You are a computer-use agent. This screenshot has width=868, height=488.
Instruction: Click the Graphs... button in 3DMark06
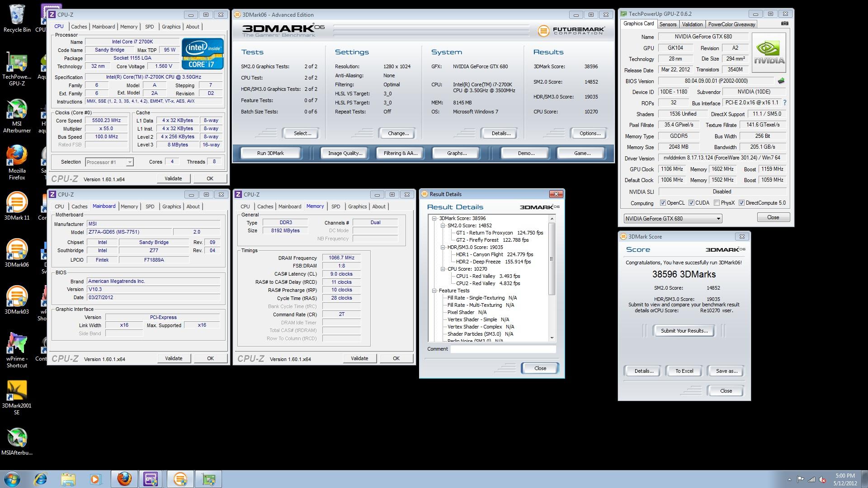pyautogui.click(x=457, y=153)
